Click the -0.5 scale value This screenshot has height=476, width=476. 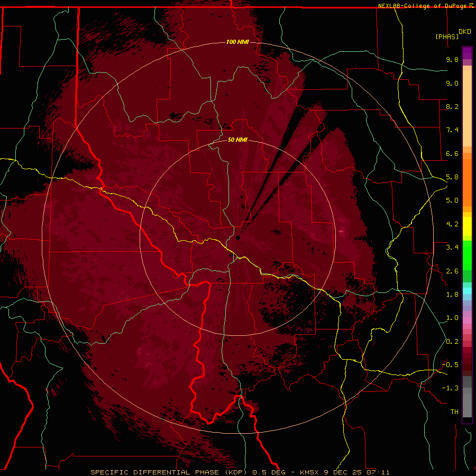pos(450,365)
